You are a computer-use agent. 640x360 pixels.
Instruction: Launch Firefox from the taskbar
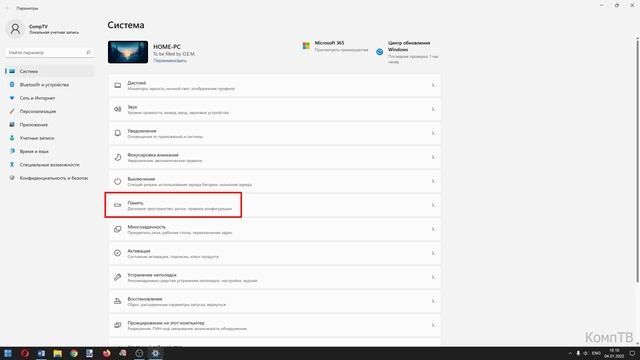[107, 353]
